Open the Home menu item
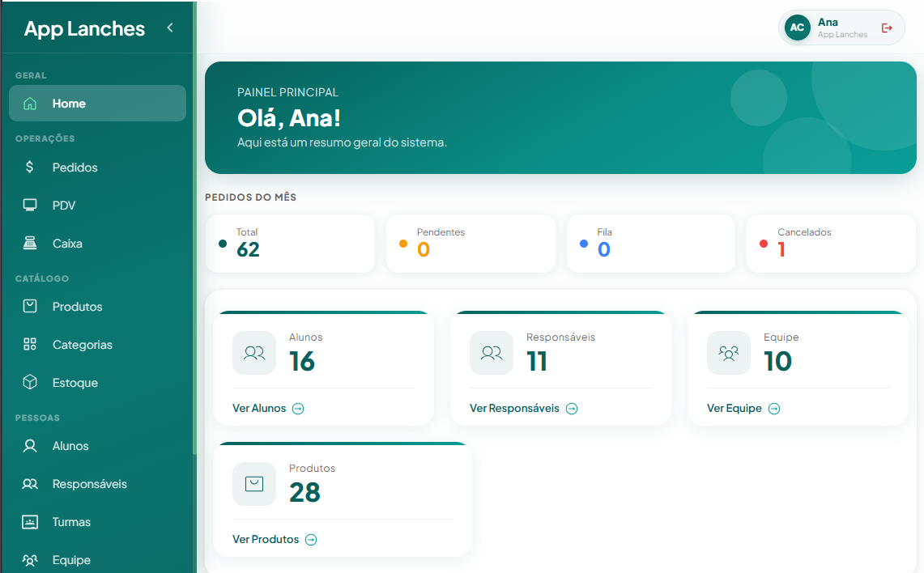Image resolution: width=924 pixels, height=573 pixels. click(x=97, y=104)
